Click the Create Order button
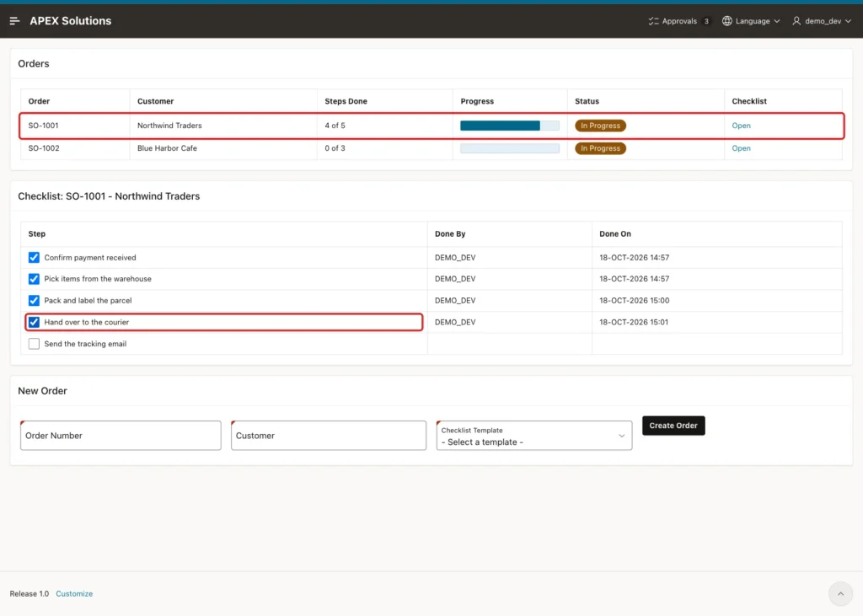The width and height of the screenshot is (863, 616). [x=673, y=426]
